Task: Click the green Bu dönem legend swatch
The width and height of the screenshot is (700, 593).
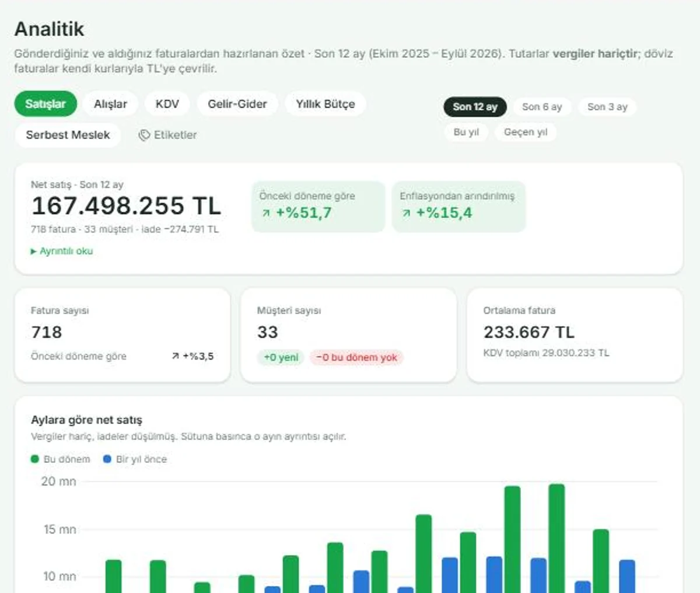Action: tap(35, 459)
